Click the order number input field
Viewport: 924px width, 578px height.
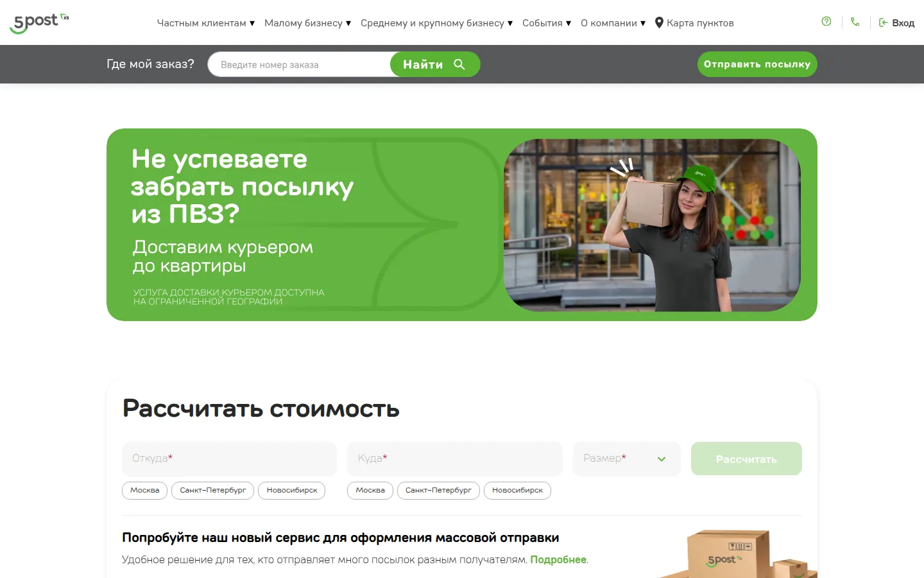tap(300, 64)
